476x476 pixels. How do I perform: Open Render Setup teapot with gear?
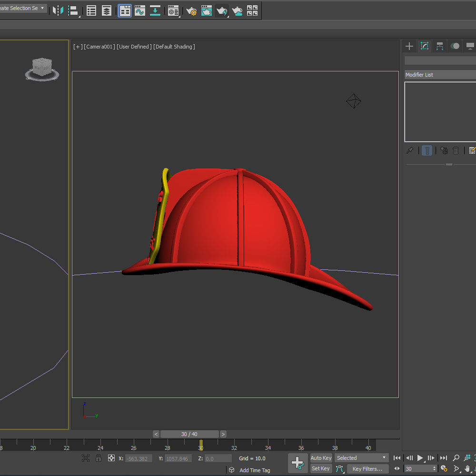[191, 10]
